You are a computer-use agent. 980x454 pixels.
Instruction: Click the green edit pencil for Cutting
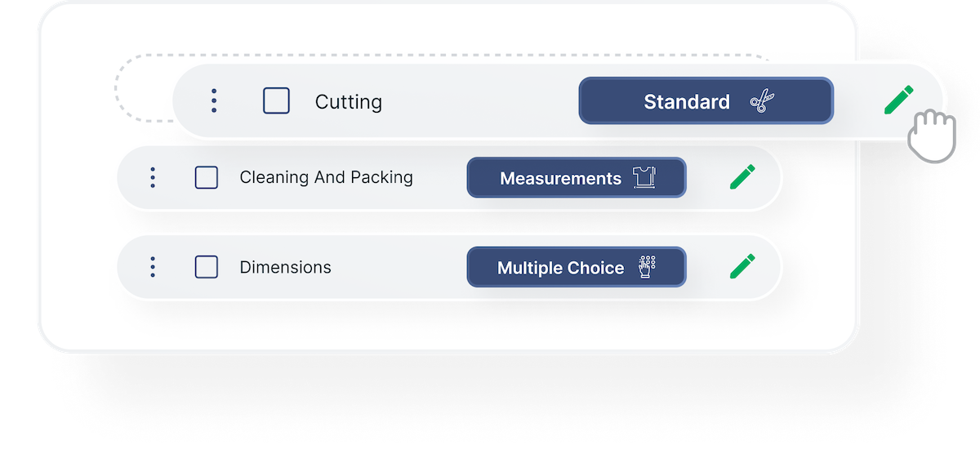coord(898,100)
